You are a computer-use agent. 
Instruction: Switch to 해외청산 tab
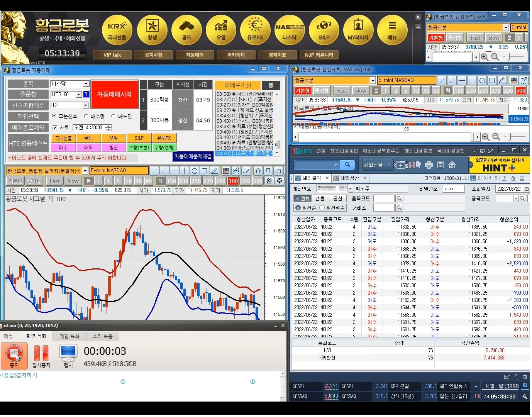[349, 178]
